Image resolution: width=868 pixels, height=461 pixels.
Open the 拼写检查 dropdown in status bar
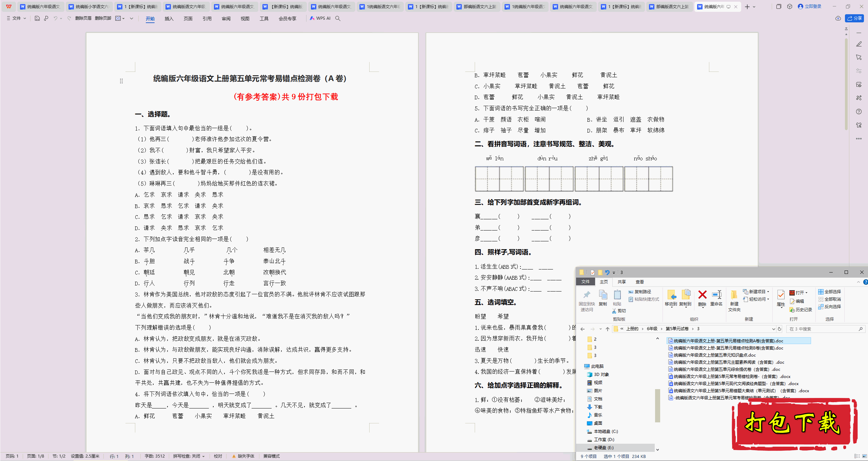(x=189, y=456)
